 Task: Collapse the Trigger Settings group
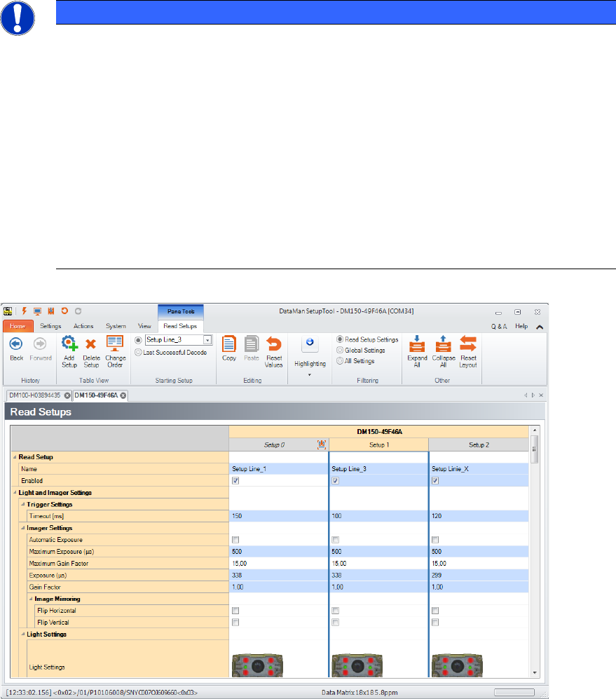click(x=22, y=504)
